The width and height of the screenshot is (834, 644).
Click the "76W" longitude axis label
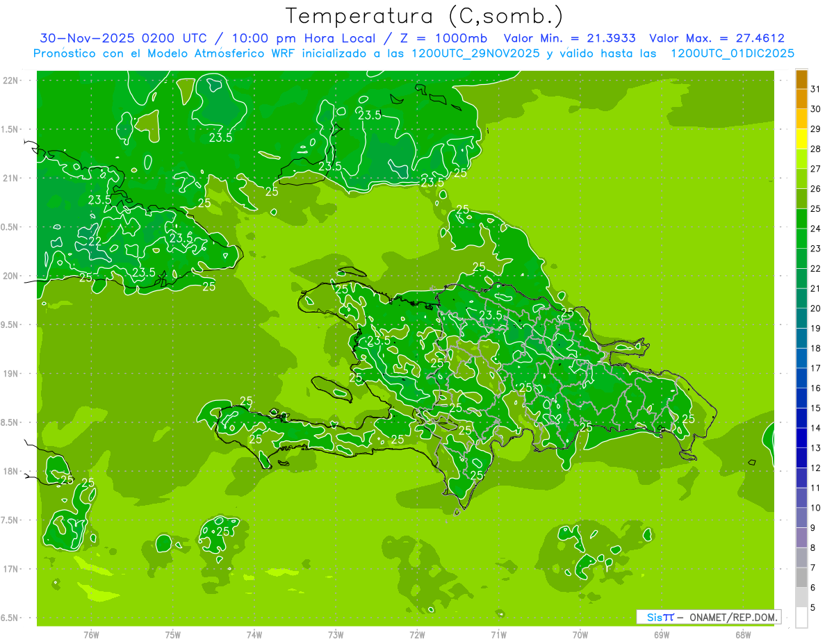click(91, 635)
